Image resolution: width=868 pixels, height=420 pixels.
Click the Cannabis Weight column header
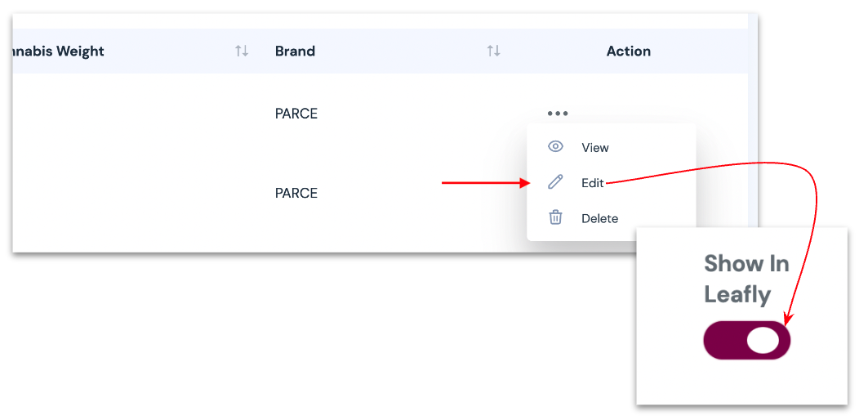[56, 51]
